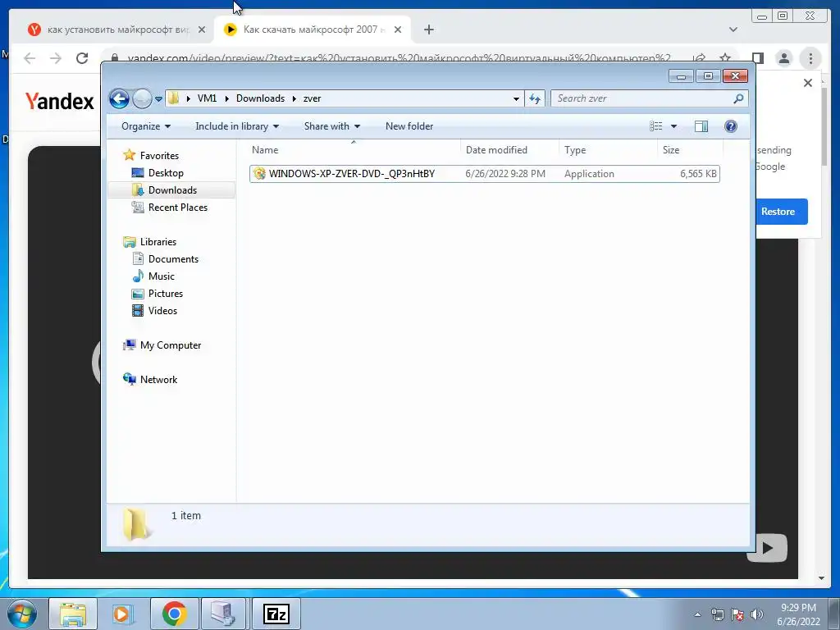Screen dimensions: 840x630
Task: Open the volume speaker tray icon
Action: coord(757,614)
